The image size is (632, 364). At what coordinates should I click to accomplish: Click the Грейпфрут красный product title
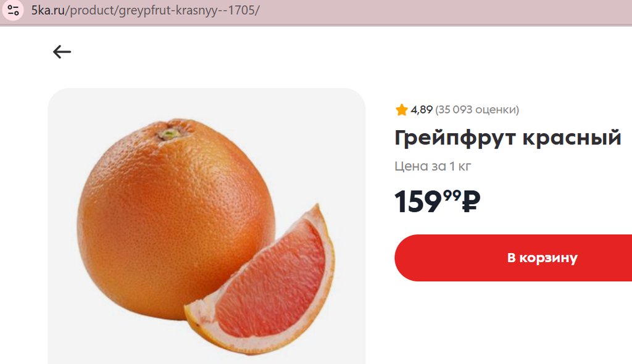click(507, 138)
